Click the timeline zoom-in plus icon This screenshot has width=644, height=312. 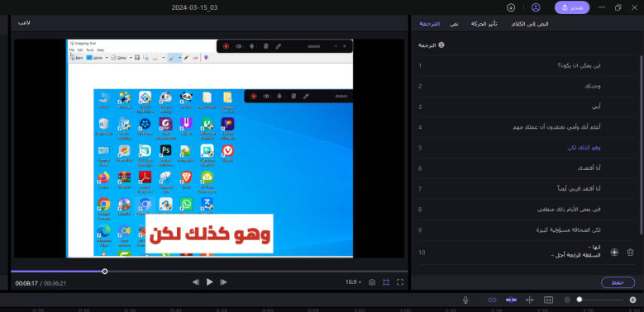tap(632, 300)
